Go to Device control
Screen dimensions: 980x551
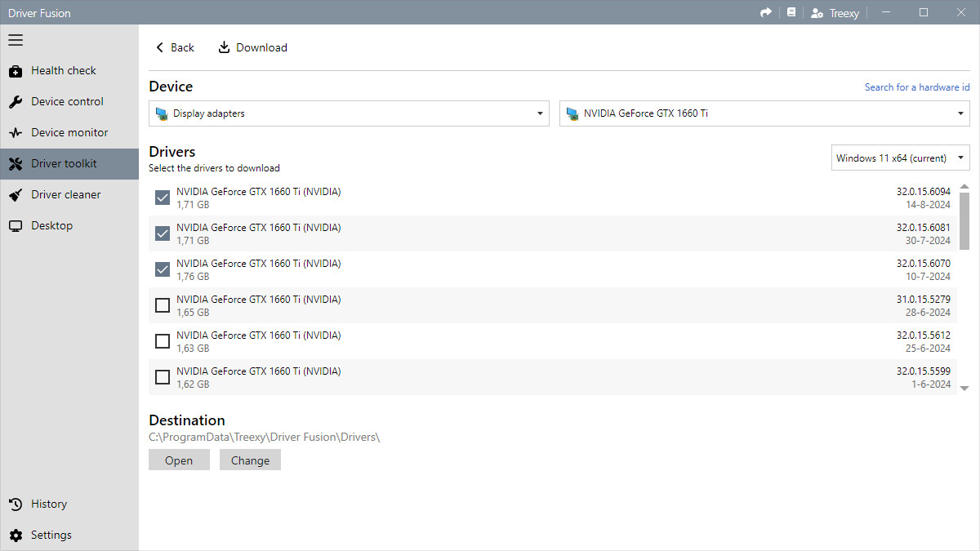(x=69, y=102)
